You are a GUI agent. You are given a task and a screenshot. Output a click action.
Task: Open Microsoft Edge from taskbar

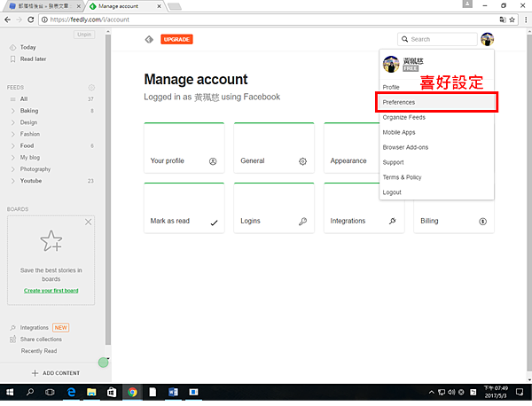point(71,393)
